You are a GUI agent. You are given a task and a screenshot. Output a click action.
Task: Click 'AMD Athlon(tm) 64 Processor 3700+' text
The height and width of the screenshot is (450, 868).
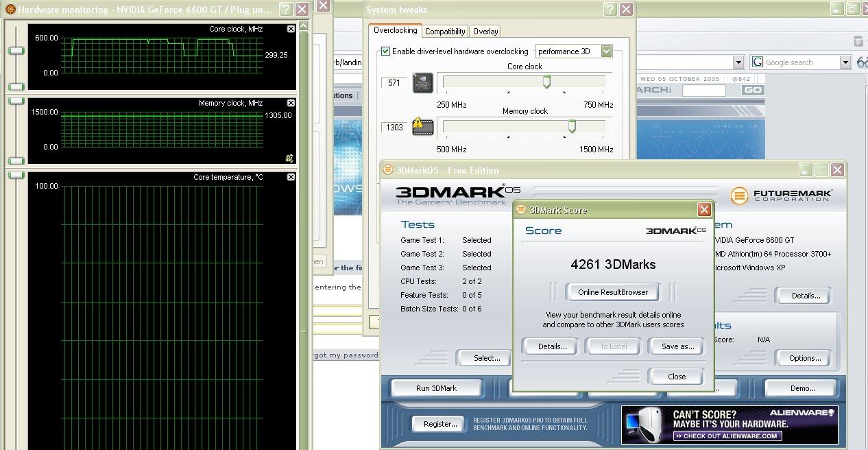pos(773,254)
